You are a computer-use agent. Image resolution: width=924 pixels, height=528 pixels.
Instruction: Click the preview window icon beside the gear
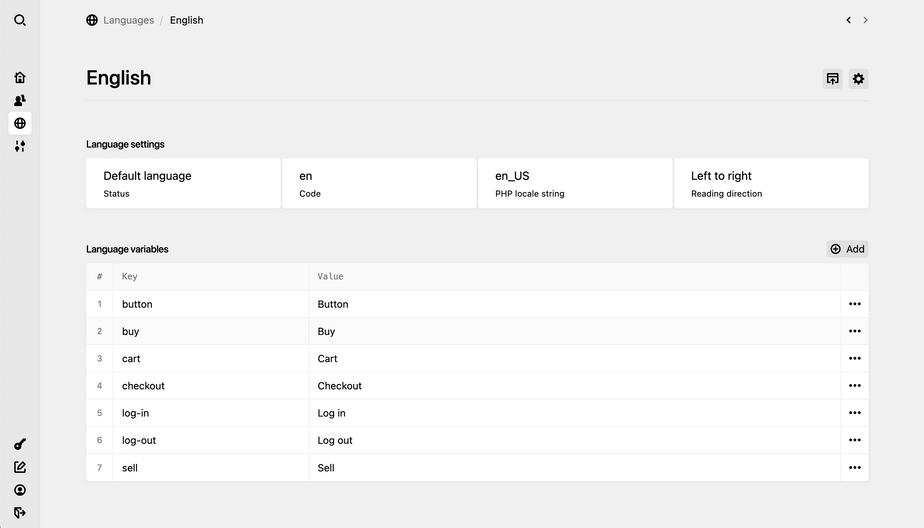click(x=832, y=79)
